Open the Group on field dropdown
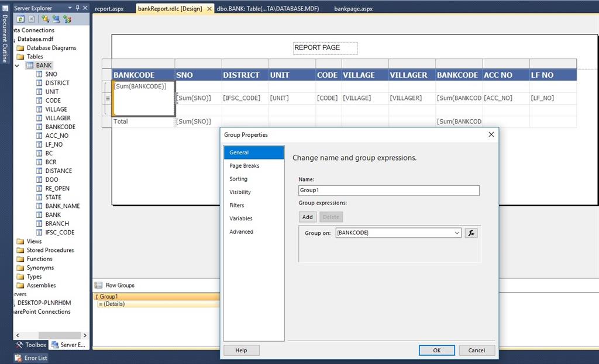The height and width of the screenshot is (364, 599). [x=457, y=233]
